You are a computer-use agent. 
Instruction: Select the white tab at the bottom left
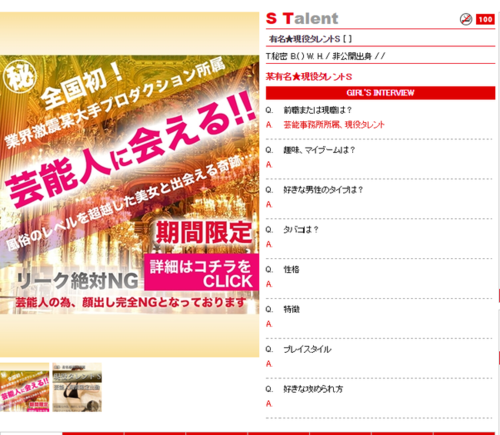pos(31,433)
